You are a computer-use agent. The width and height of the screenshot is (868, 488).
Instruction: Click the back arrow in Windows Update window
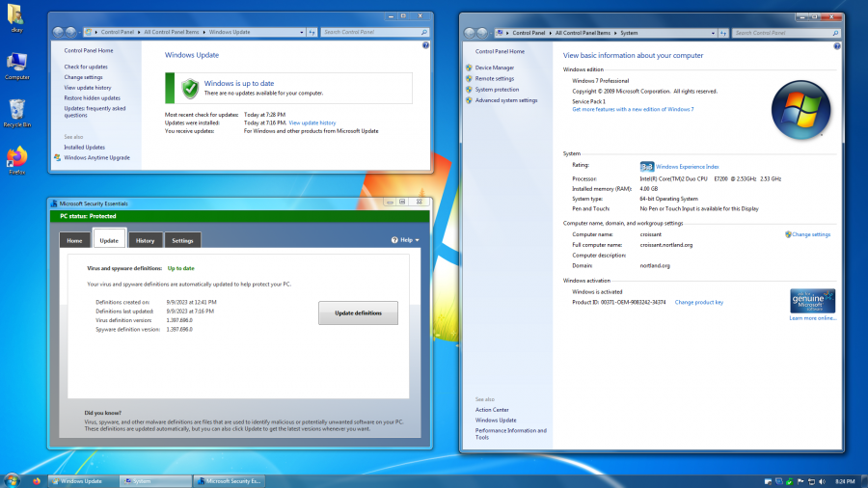click(57, 32)
